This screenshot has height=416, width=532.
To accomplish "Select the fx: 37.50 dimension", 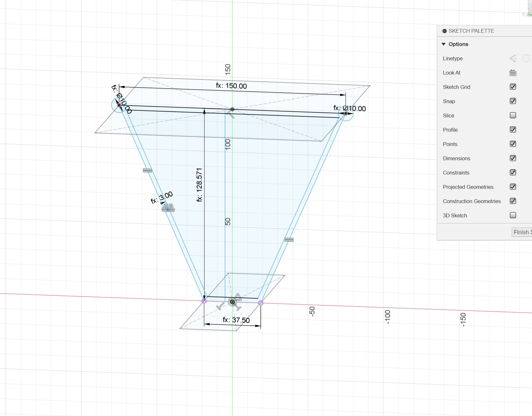I will 236,320.
